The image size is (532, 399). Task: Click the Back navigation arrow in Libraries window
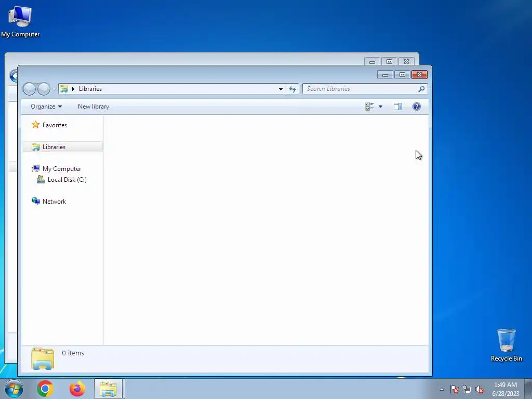[x=29, y=89]
